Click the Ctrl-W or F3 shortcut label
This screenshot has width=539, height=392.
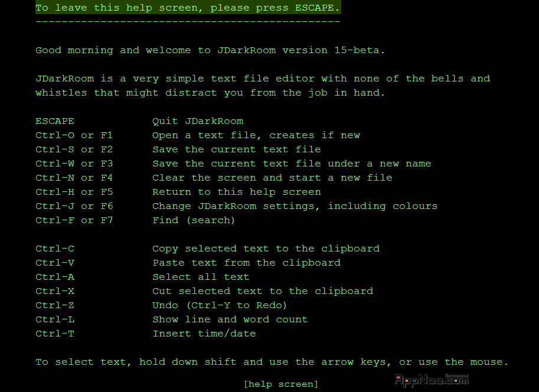point(74,164)
